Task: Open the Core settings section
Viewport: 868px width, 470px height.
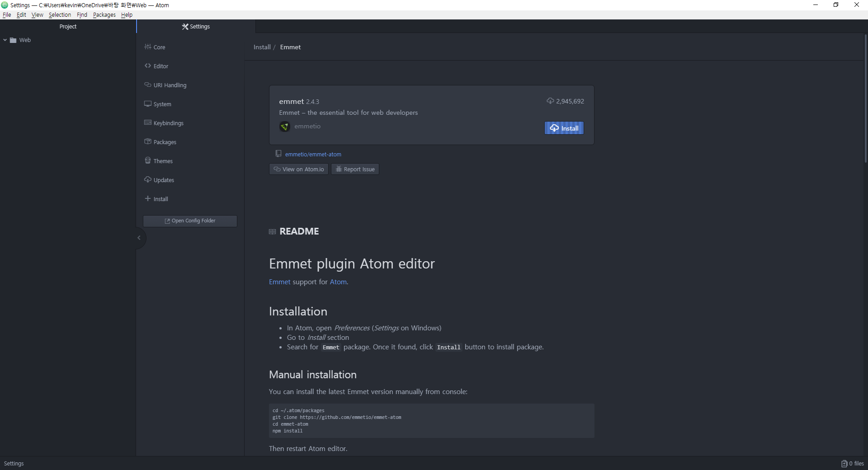Action: pos(190,47)
